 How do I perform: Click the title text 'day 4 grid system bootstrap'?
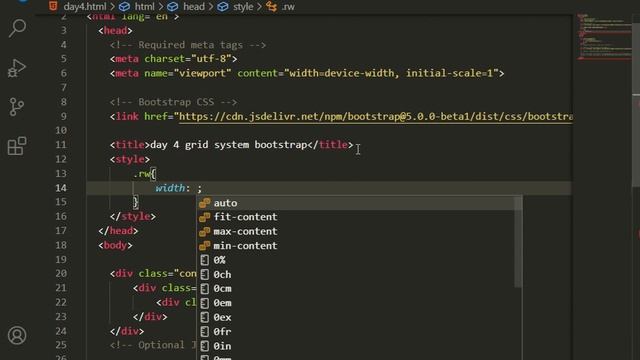point(229,145)
